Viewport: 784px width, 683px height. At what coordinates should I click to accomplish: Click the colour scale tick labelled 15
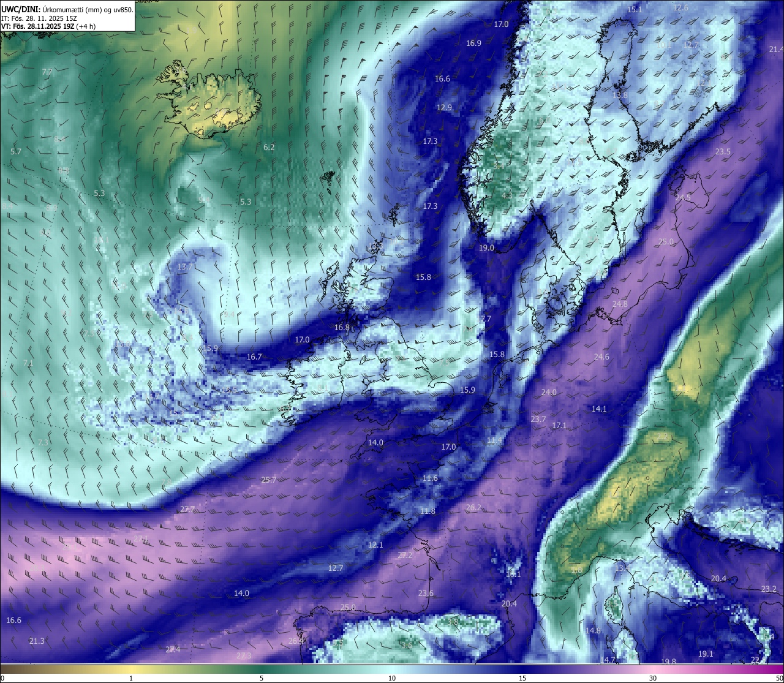[522, 677]
